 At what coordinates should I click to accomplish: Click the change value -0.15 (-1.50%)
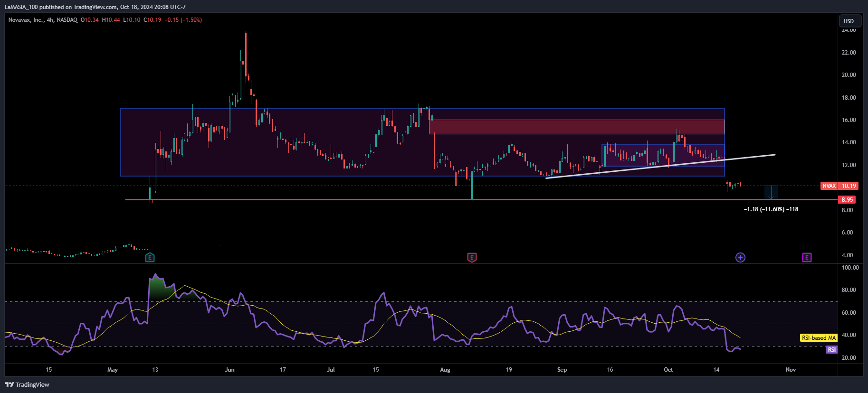[x=183, y=20]
